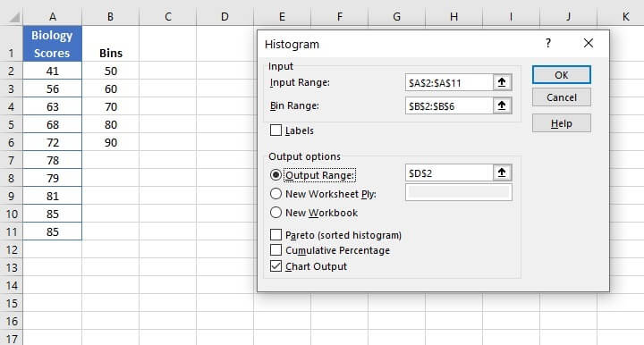Click bin value 90
The width and height of the screenshot is (644, 345).
click(x=111, y=142)
